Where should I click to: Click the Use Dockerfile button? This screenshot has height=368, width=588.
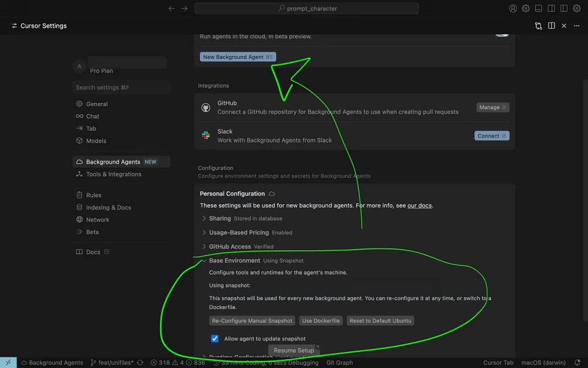[320, 320]
